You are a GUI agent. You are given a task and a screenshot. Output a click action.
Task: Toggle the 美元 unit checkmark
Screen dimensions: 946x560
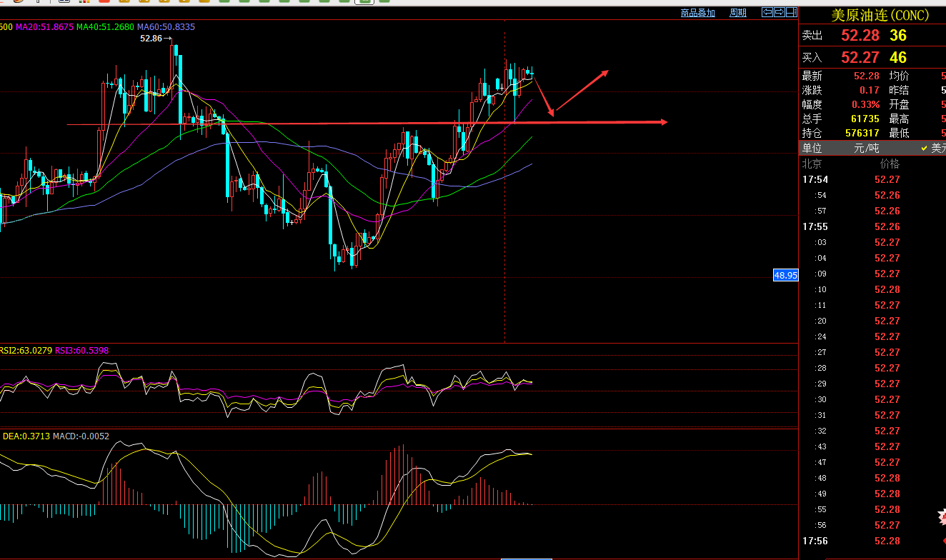click(925, 149)
